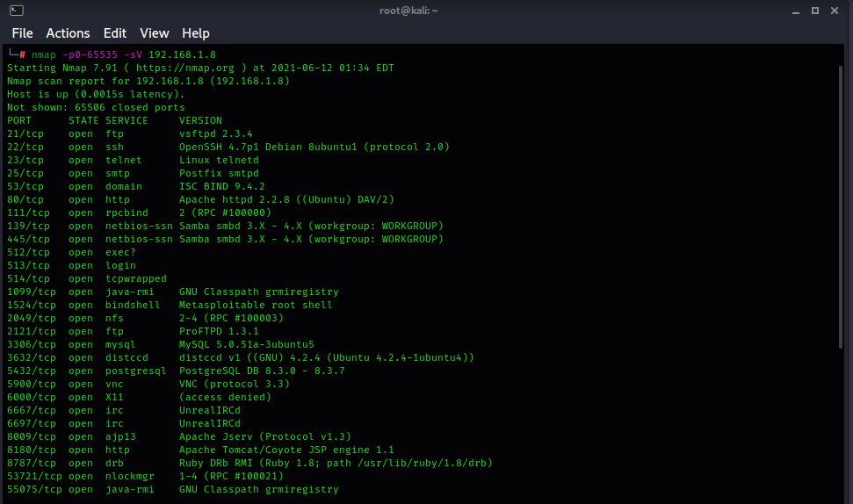Click 'MySQL 5.0.51a-3ubuntu5' version text
The image size is (853, 504).
[x=247, y=345]
